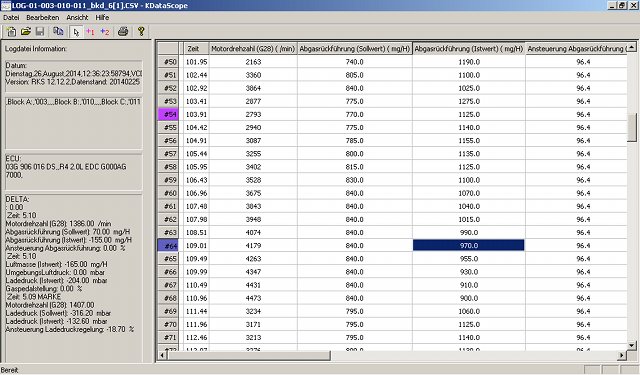Viewport: 640px width, 375px height.
Task: Click Ansteuerung Ladedruckregelung: -18.70 % line
Action: click(69, 329)
